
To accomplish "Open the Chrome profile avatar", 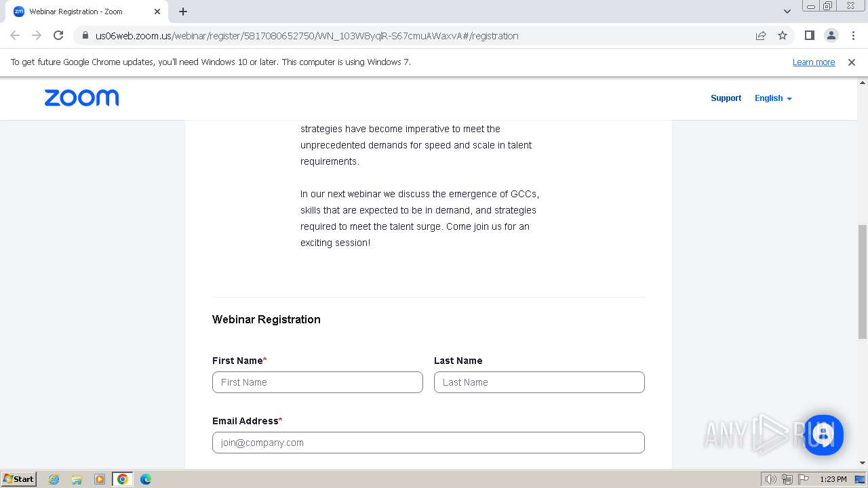I will 831,35.
